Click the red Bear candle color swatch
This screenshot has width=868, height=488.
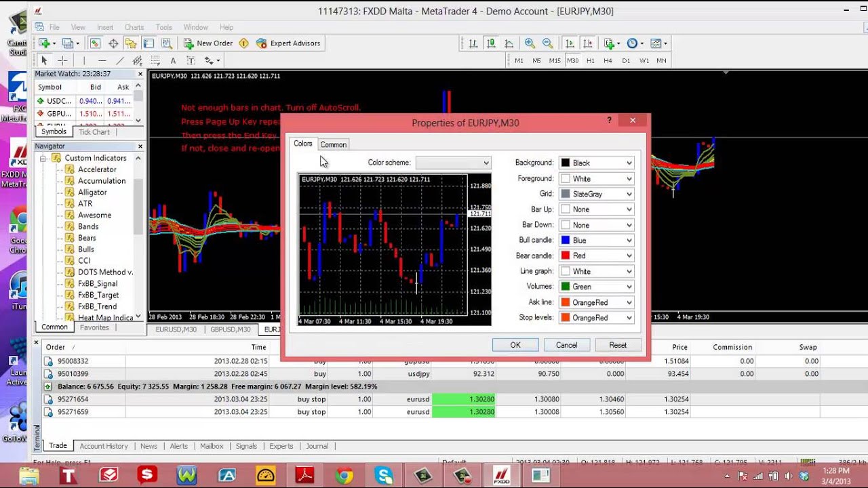tap(566, 256)
